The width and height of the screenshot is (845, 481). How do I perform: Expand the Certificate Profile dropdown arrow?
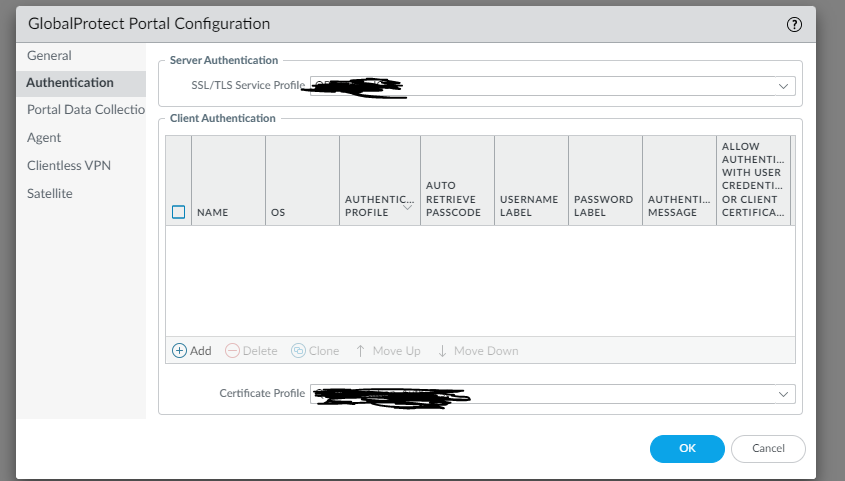(x=783, y=394)
